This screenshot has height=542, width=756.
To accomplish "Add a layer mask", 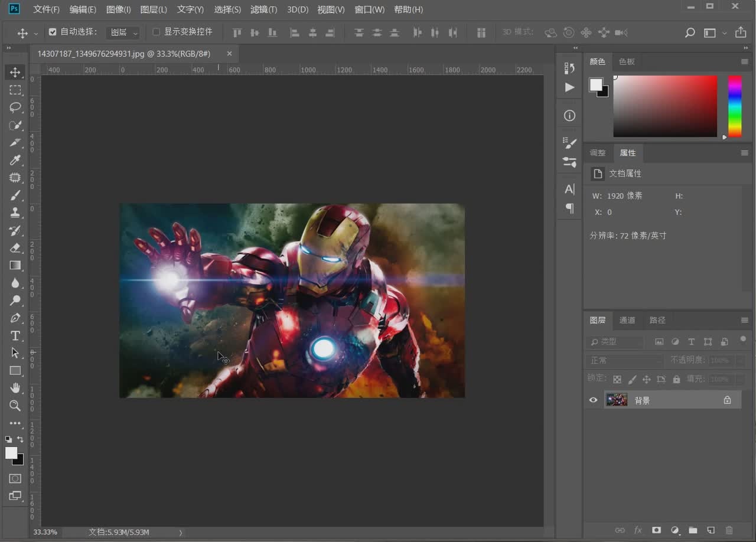I will pos(656,530).
